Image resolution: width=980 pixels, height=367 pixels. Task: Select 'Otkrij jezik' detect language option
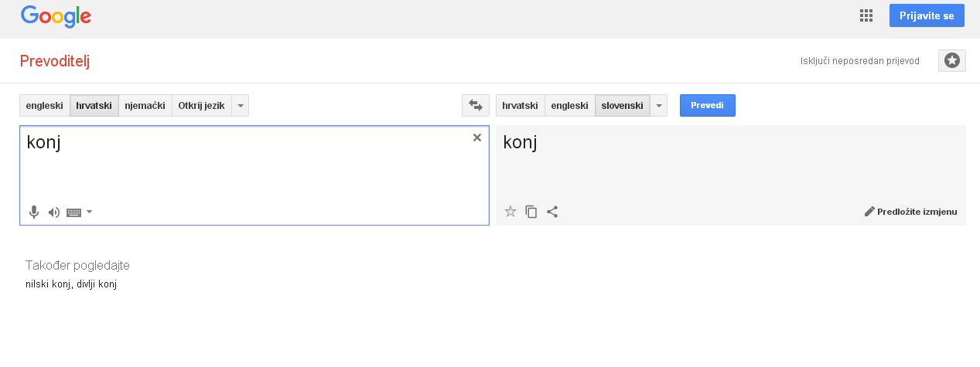pyautogui.click(x=201, y=106)
